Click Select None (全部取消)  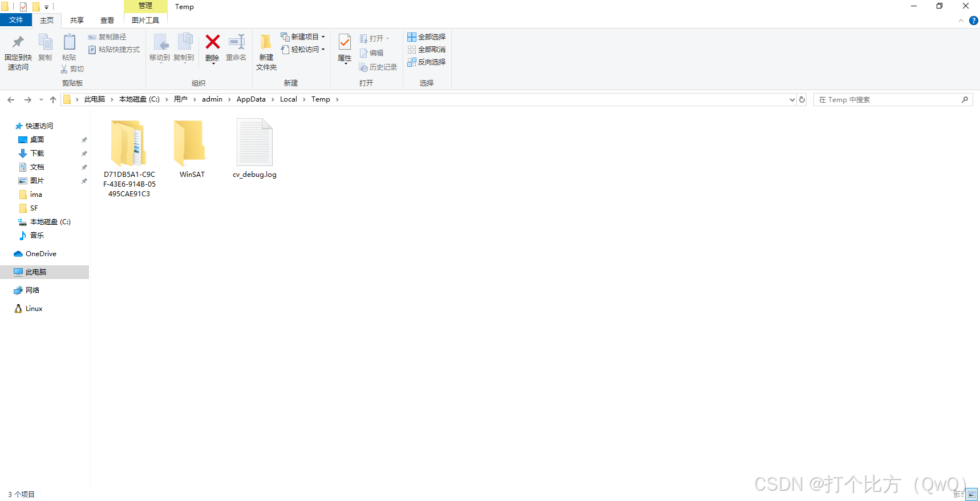[x=426, y=50]
